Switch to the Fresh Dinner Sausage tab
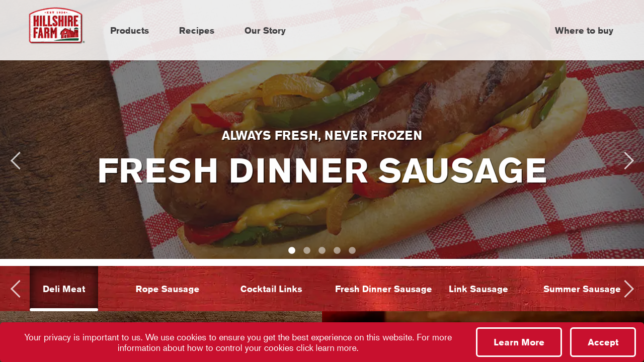Image resolution: width=644 pixels, height=362 pixels. pos(383,289)
